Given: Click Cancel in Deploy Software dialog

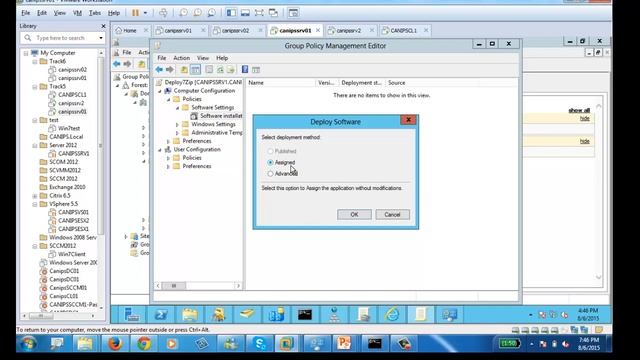Looking at the screenshot, I should [x=392, y=215].
